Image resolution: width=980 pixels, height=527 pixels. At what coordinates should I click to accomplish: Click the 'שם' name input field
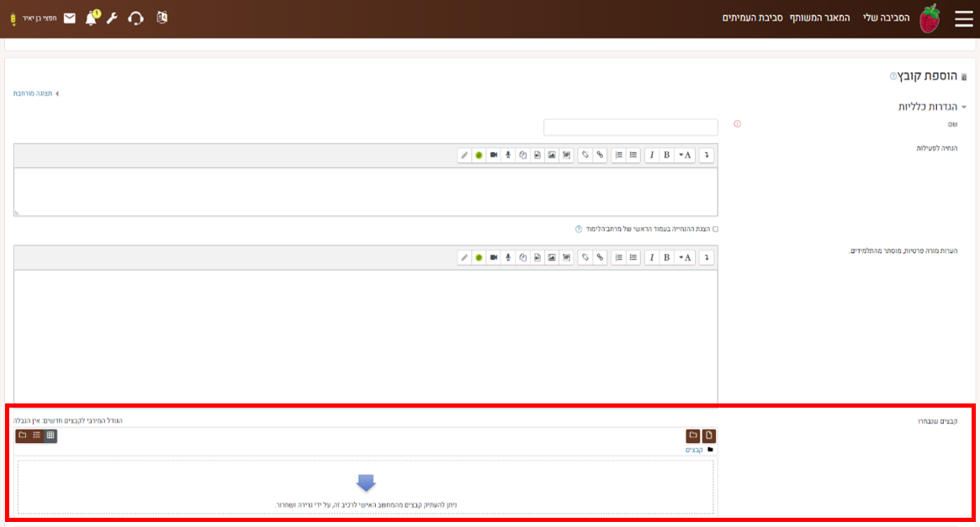(630, 127)
